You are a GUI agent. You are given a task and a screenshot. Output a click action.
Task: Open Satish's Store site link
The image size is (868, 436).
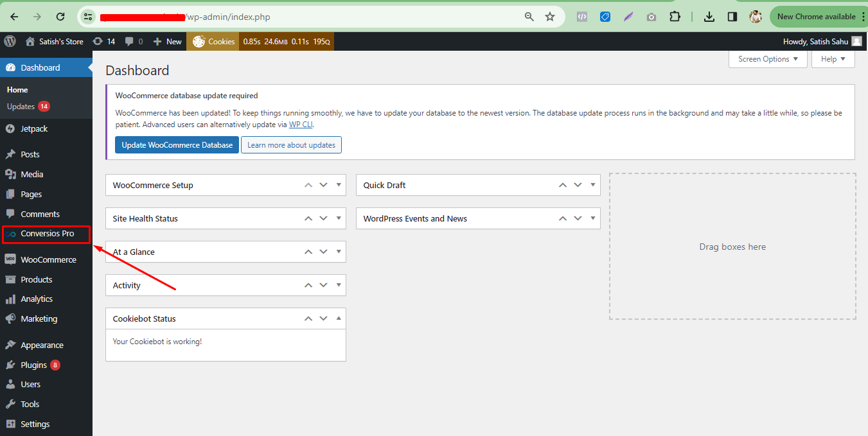(55, 41)
